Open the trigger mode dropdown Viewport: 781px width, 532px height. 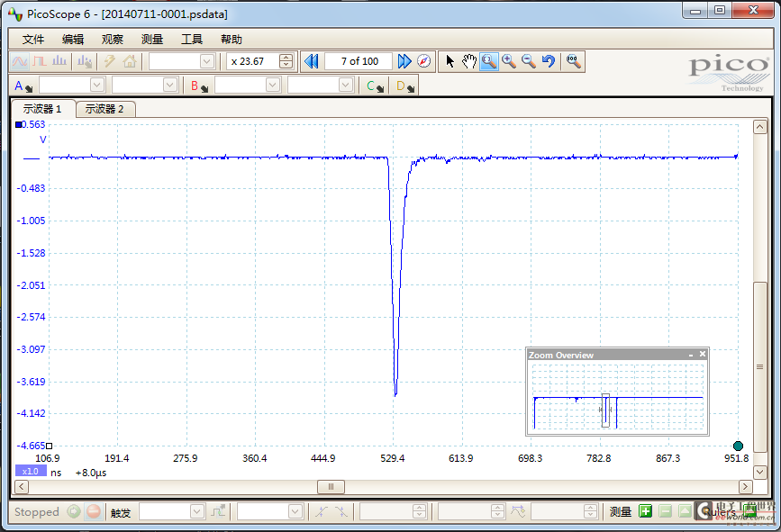coord(197,511)
